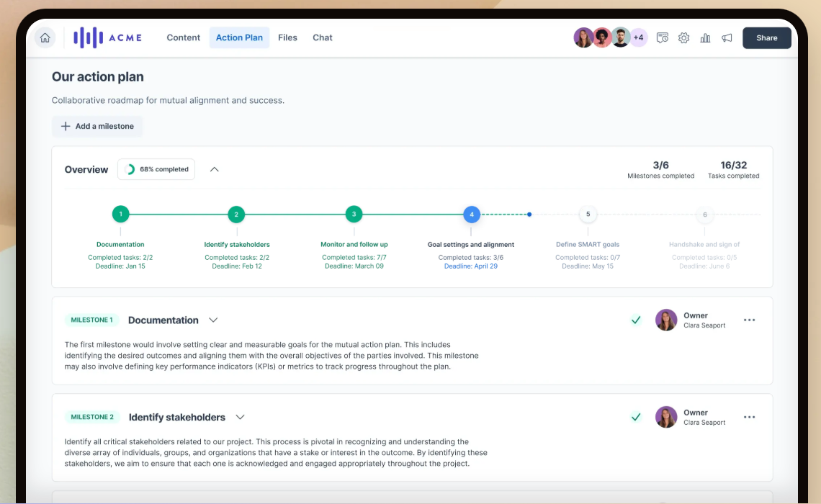
Task: Click the MILESTONE 1 badge
Action: click(91, 320)
